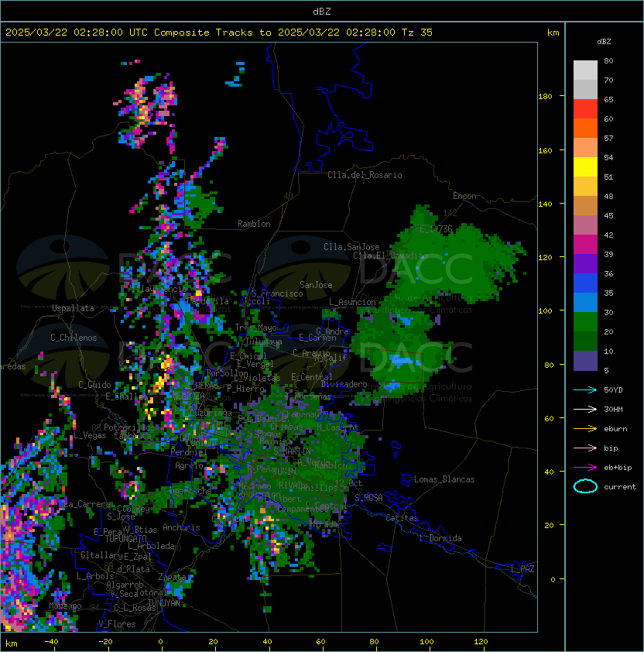Click the 'Lomas_Blancas' map label
This screenshot has width=644, height=652.
444,479
